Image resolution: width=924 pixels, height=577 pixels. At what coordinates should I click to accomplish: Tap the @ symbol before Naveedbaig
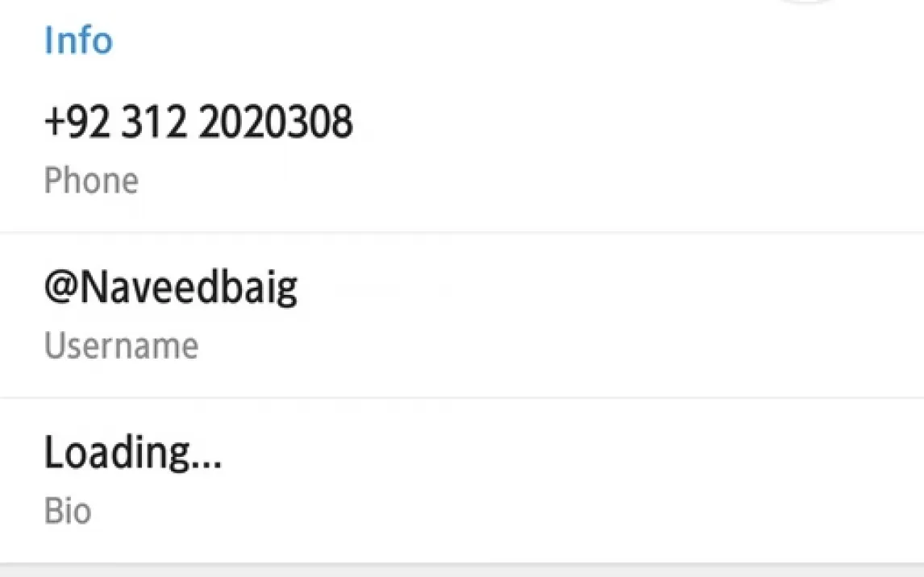click(61, 288)
